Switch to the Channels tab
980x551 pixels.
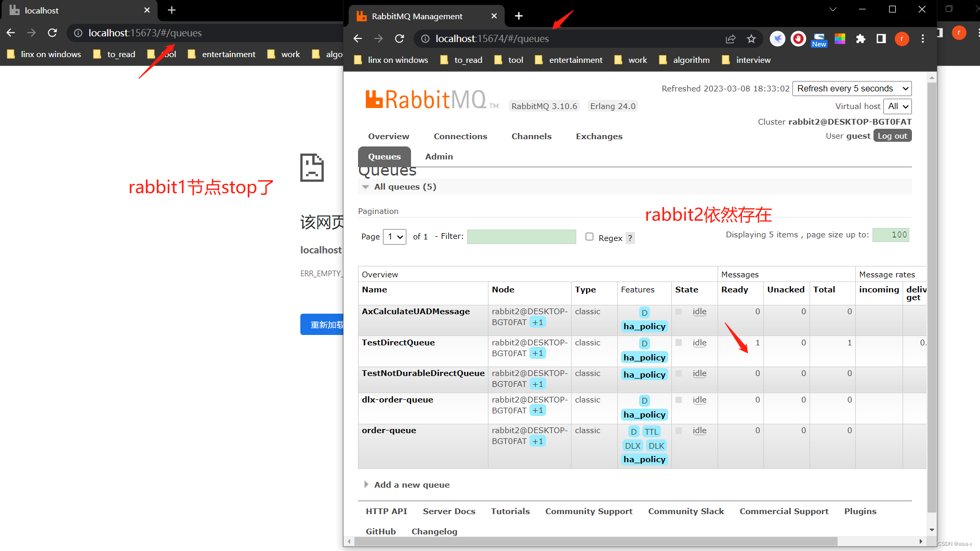532,136
